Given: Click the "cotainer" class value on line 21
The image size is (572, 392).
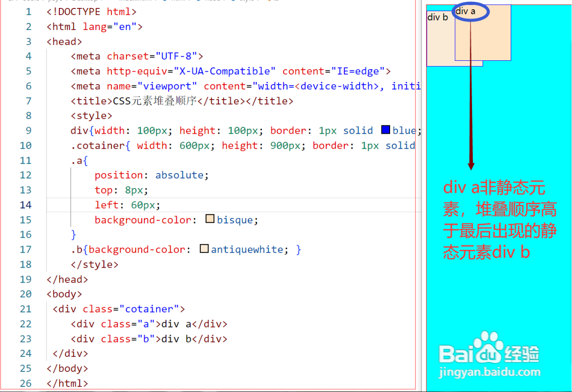Looking at the screenshot, I should (x=149, y=309).
